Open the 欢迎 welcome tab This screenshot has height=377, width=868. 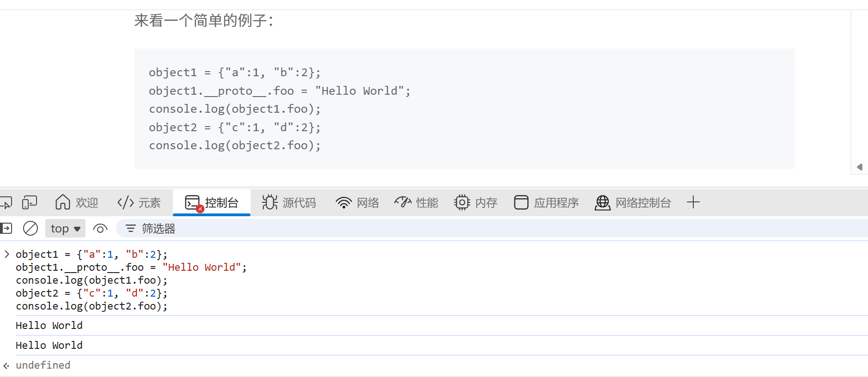76,202
